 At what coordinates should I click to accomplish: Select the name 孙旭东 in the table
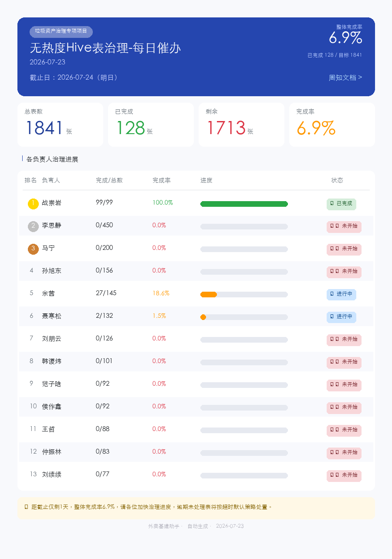click(51, 271)
